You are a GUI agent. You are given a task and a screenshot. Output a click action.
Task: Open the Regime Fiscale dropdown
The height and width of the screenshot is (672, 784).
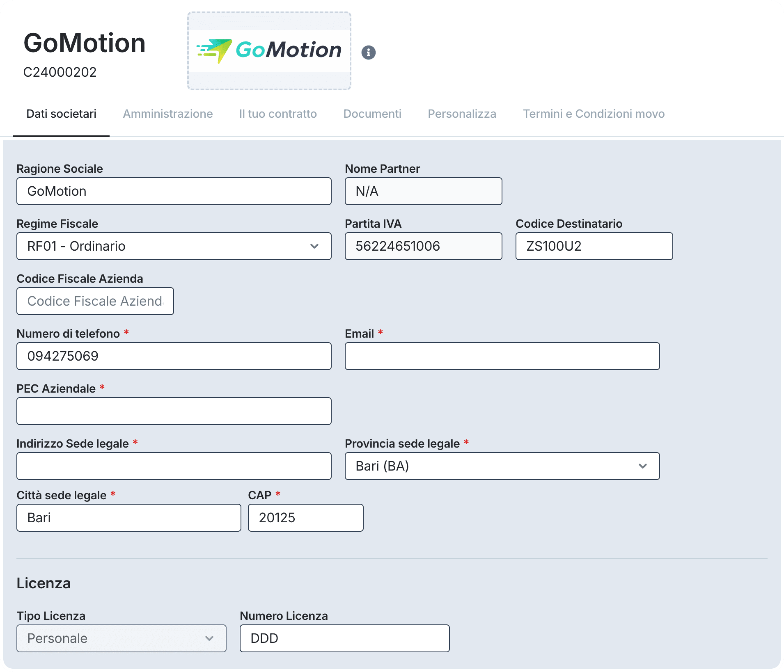click(174, 246)
